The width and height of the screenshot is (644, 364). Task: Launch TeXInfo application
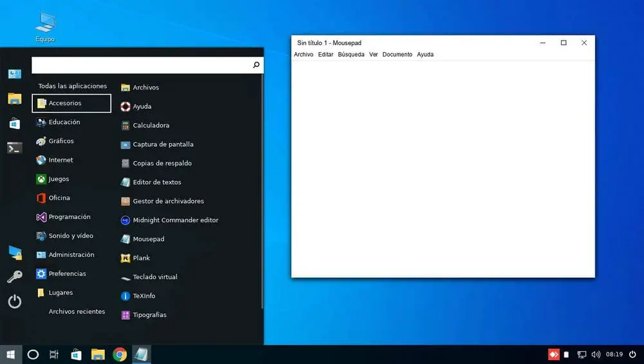[138, 296]
